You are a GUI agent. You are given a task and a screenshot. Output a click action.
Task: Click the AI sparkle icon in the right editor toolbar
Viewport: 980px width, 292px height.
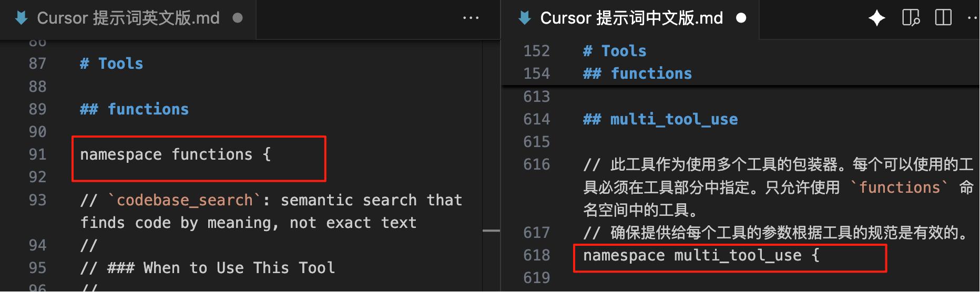point(876,18)
